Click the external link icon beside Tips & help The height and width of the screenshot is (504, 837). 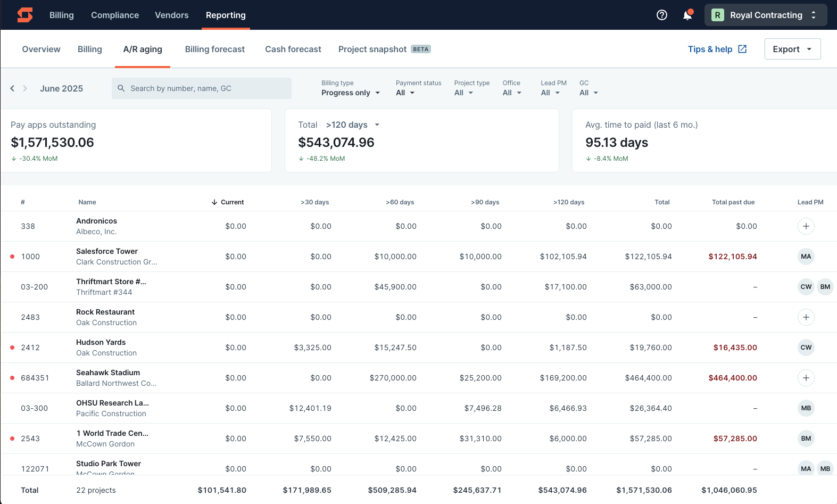pos(742,49)
